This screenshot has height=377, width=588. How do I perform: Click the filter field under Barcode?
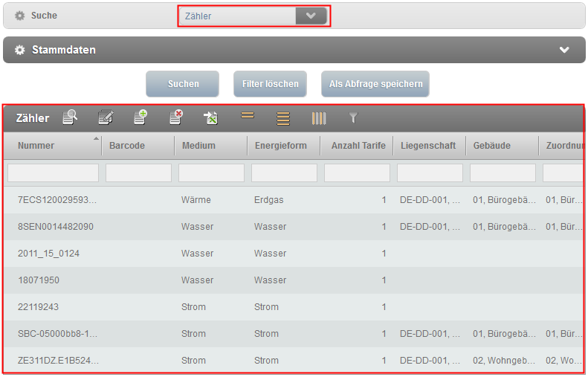coord(139,173)
